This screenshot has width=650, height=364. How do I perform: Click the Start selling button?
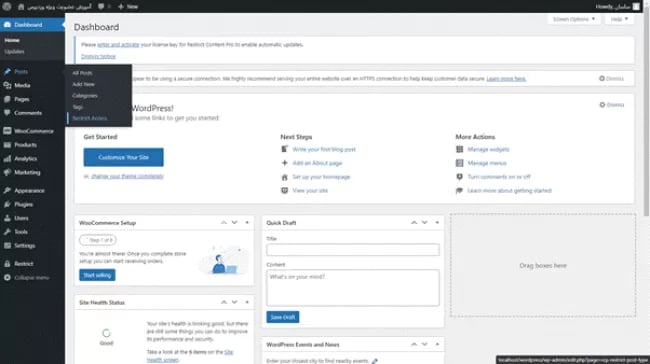click(97, 275)
